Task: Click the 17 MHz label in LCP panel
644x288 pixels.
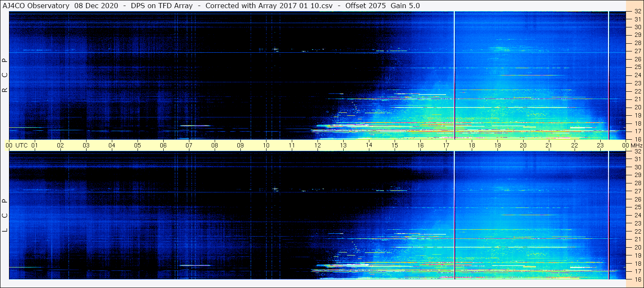Action: (x=637, y=271)
